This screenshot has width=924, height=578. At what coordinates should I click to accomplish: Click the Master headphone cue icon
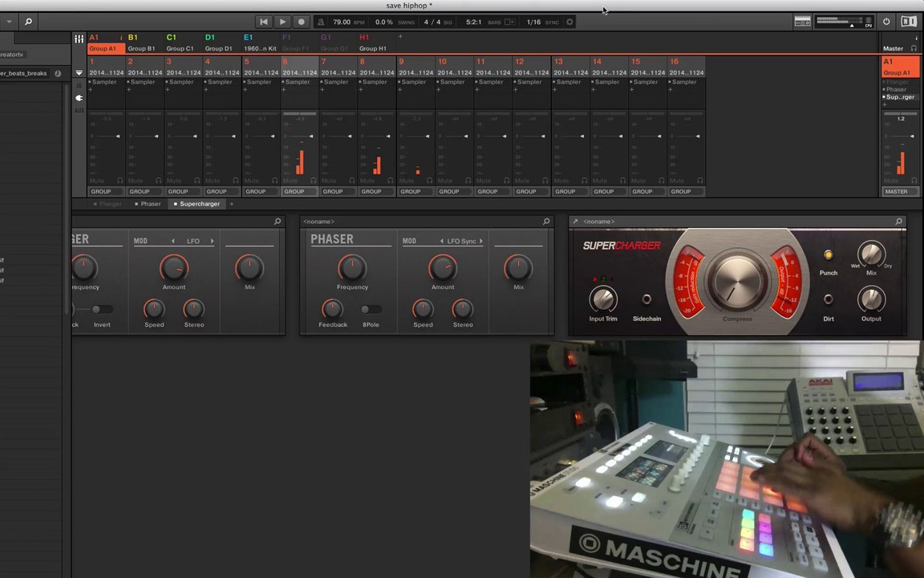pos(914,48)
